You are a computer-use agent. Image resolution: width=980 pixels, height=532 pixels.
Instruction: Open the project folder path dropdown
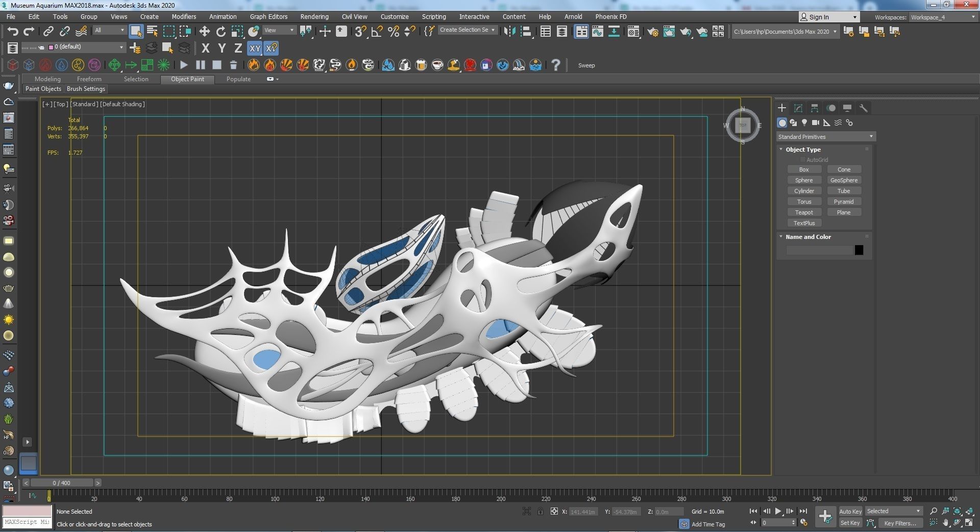tap(785, 32)
